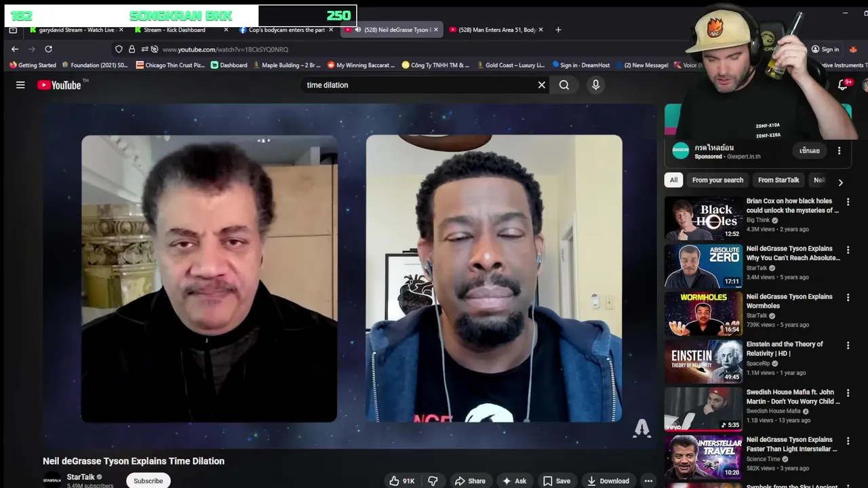This screenshot has height=488, width=868.
Task: Click the main video player area
Action: pyautogui.click(x=351, y=276)
